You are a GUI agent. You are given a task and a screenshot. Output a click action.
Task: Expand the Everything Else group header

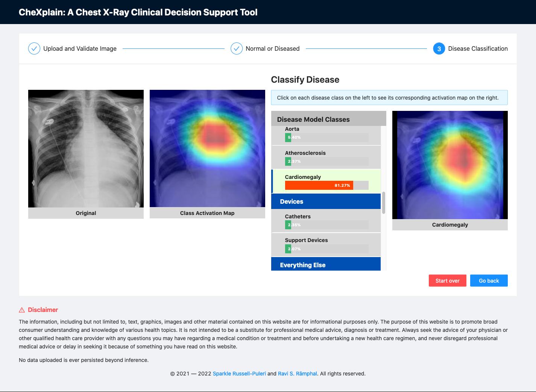tap(326, 264)
